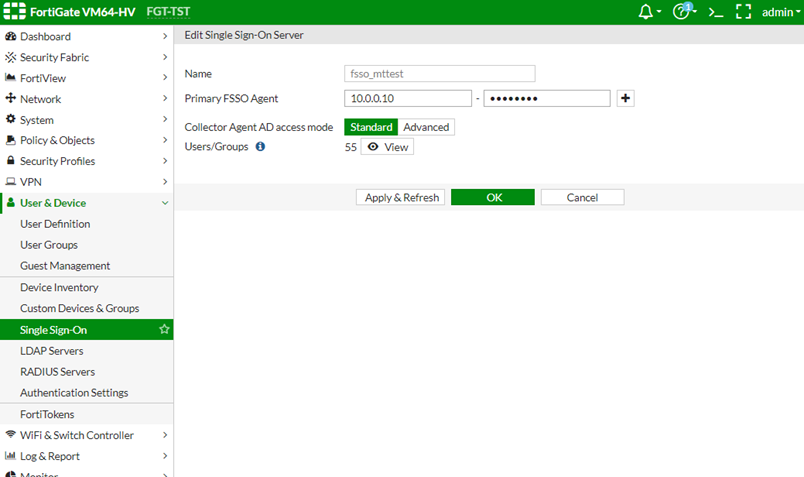The height and width of the screenshot is (477, 804).
Task: Click the FortiGate logo icon
Action: 14,12
